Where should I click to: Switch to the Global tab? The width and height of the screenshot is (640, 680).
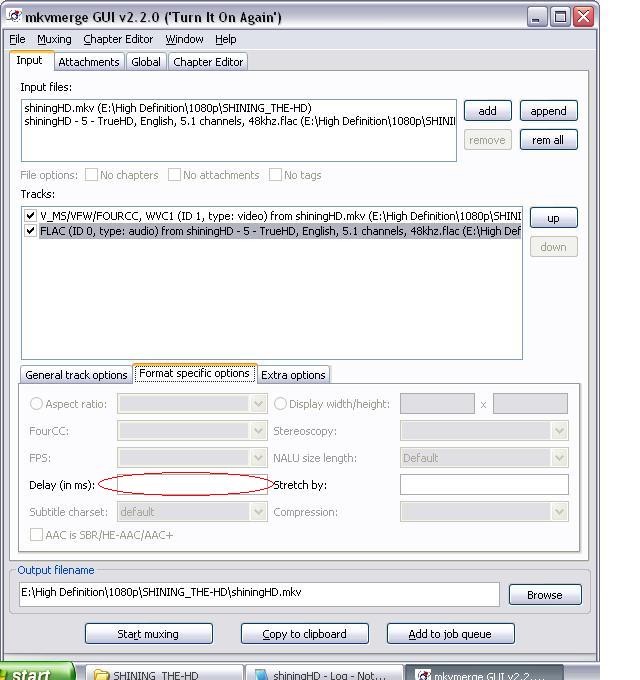pyautogui.click(x=146, y=62)
